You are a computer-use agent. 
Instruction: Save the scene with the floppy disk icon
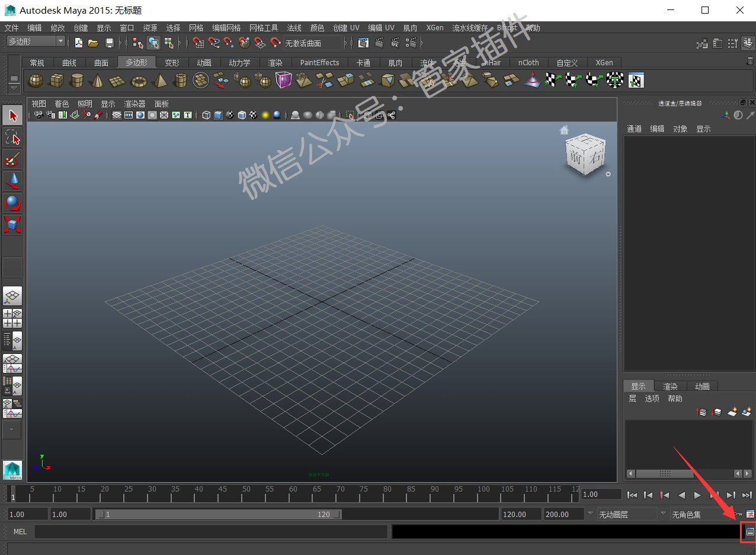(109, 43)
